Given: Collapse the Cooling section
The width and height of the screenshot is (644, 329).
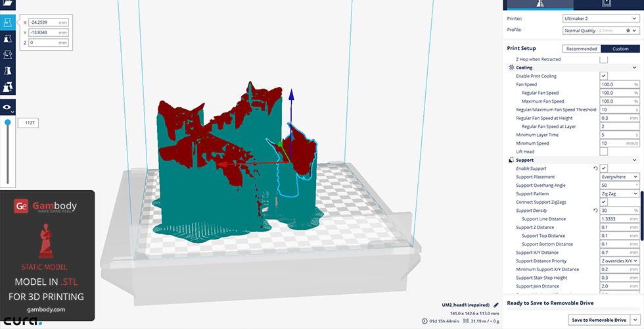Looking at the screenshot, I should click(634, 67).
